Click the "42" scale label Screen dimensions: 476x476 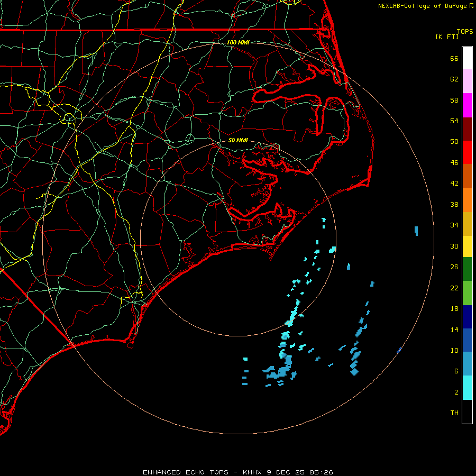click(x=454, y=183)
